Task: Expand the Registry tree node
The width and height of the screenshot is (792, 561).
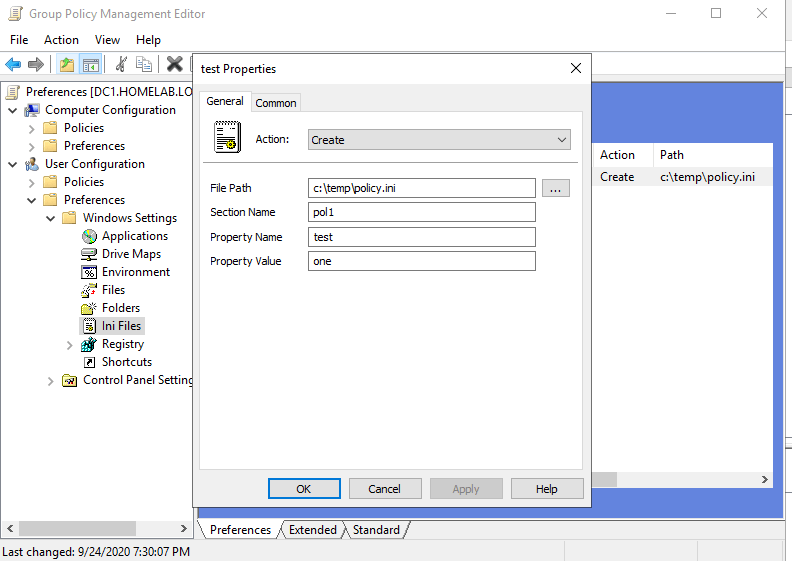Action: 69,345
